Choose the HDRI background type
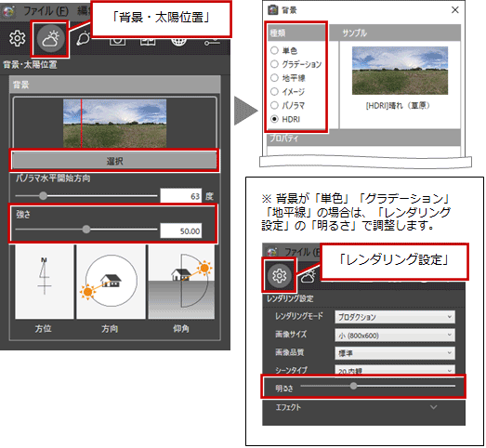 point(274,119)
